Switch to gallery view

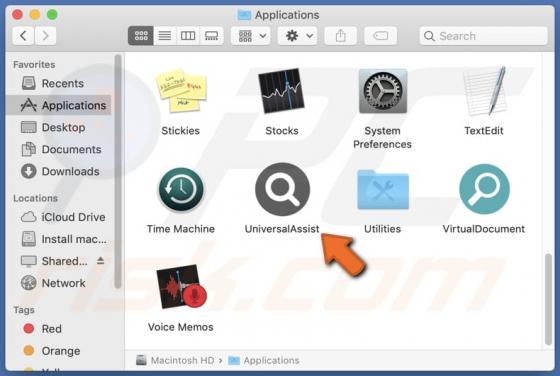click(x=211, y=36)
